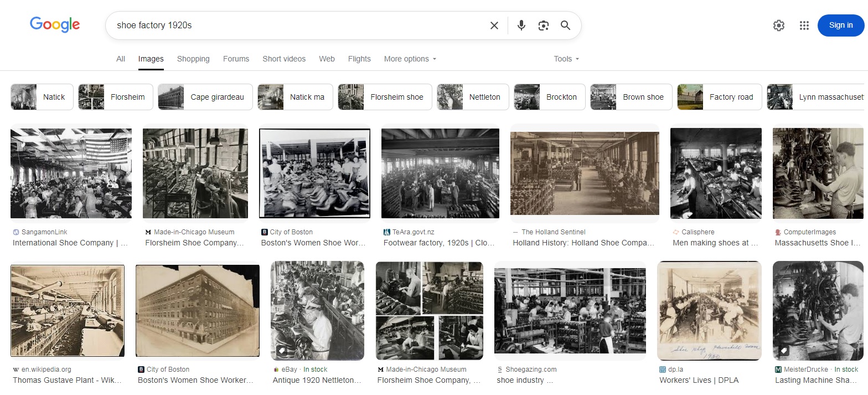868x395 pixels.
Task: Open 'Holland History: Holland Shoe Compa...' link
Action: coord(583,243)
